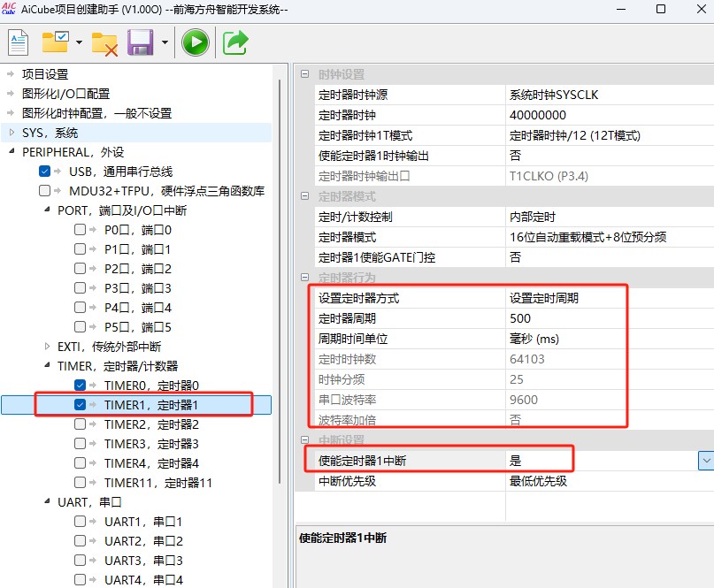Click the save floppy disk icon
This screenshot has height=588, width=714.
click(141, 42)
